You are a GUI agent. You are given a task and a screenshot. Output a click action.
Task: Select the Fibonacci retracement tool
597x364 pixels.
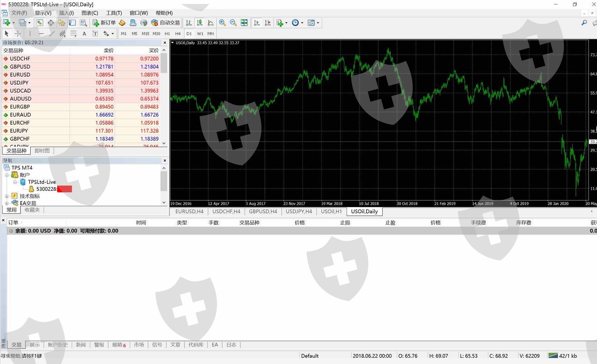[74, 34]
